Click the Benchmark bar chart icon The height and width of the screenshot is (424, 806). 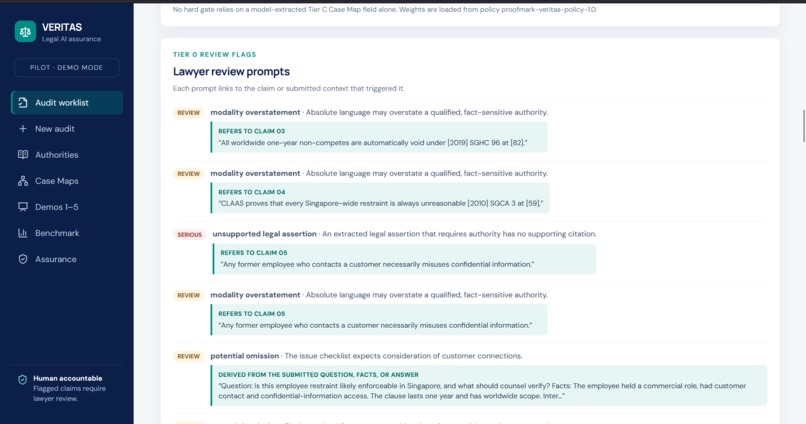[23, 233]
